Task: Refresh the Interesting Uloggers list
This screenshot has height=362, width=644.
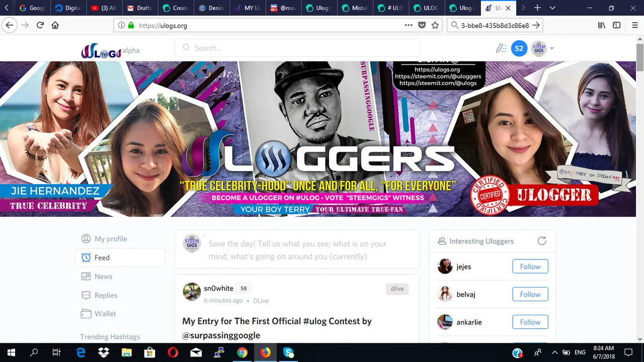Action: [542, 241]
